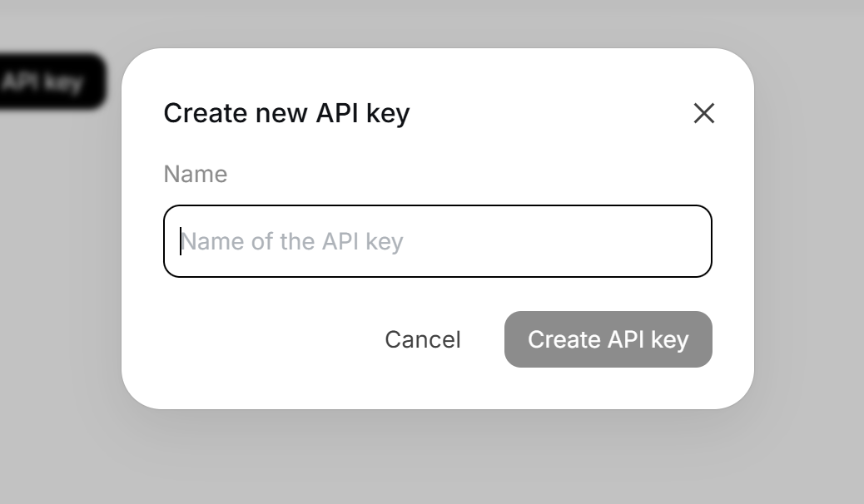Dismiss the dialog using the X icon
The image size is (864, 504).
click(x=703, y=113)
